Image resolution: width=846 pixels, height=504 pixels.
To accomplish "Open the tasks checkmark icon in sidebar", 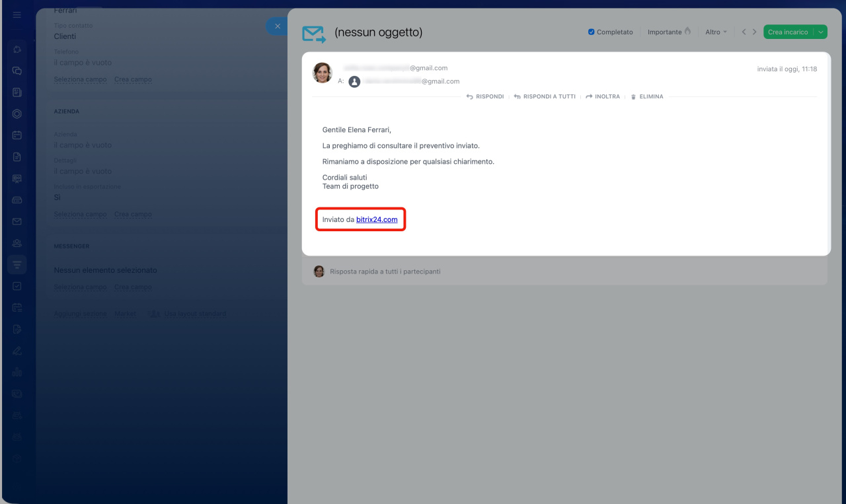I will pyautogui.click(x=17, y=286).
